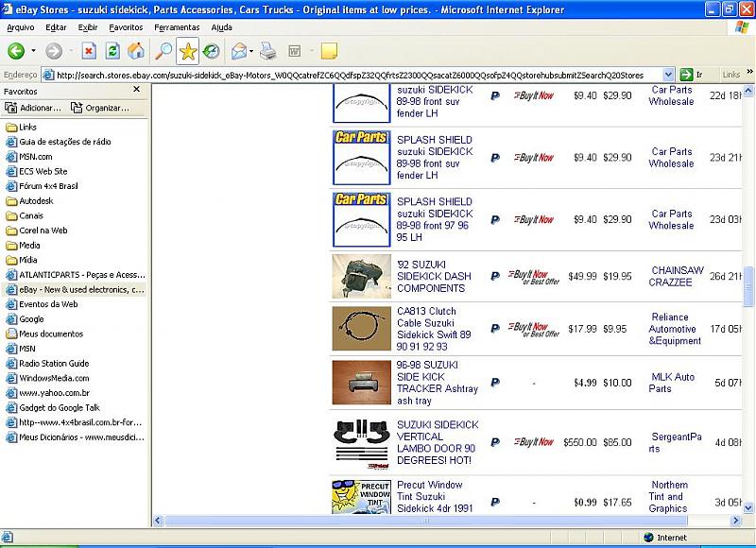756x548 pixels.
Task: Click the horizontal scrollbar left arrow
Action: point(158,521)
